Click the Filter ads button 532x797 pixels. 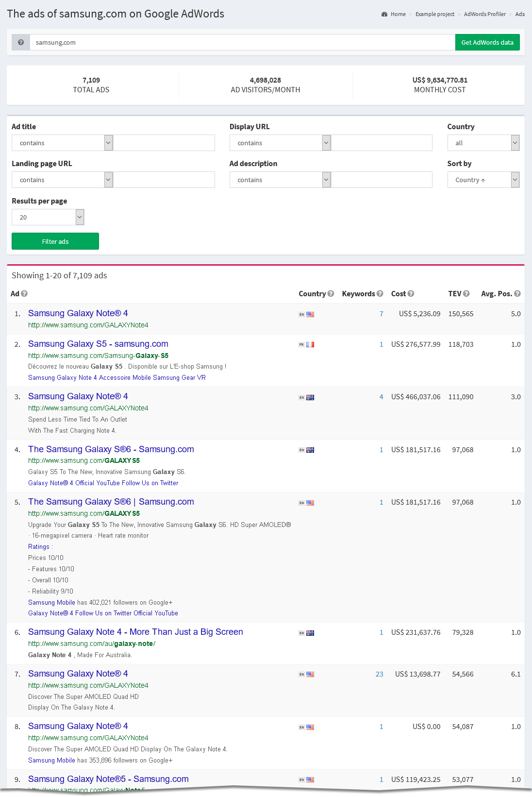click(x=55, y=241)
